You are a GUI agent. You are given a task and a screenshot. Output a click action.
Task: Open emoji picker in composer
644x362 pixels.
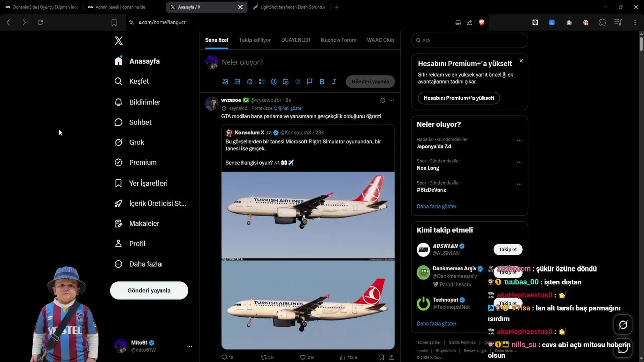274,82
